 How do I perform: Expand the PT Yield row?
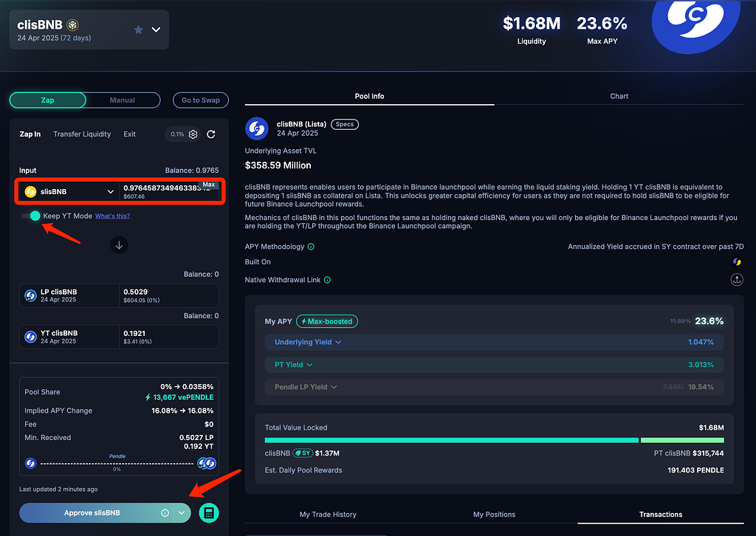coord(494,365)
